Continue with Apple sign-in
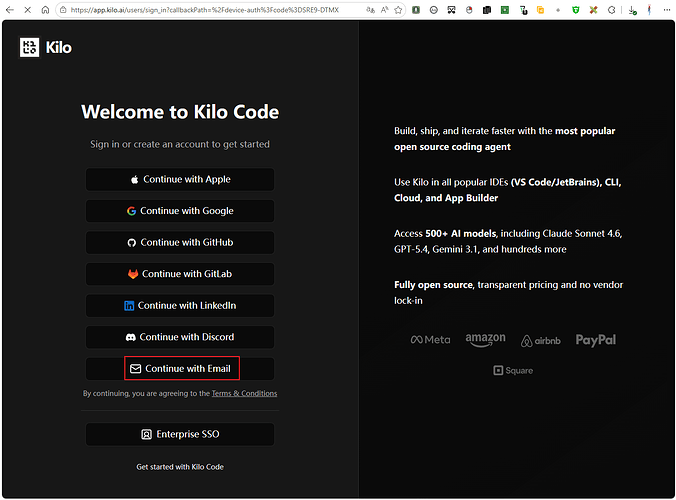Image resolution: width=676 pixels, height=500 pixels. [x=180, y=179]
